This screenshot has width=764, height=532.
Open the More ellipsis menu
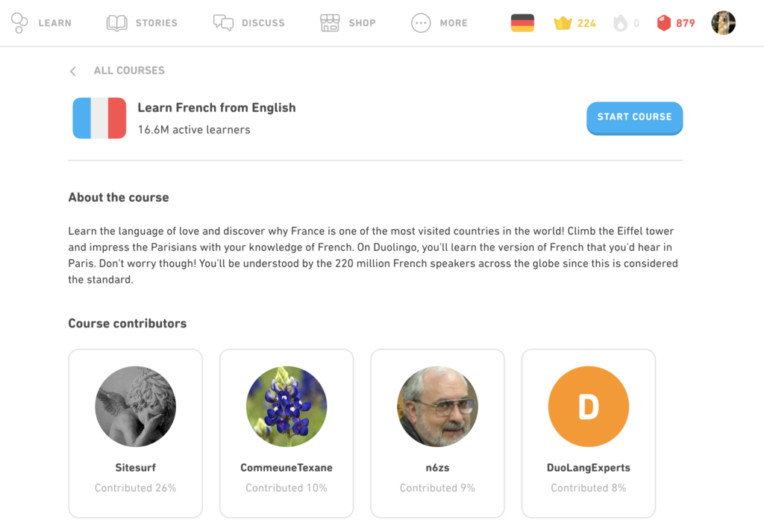(421, 23)
